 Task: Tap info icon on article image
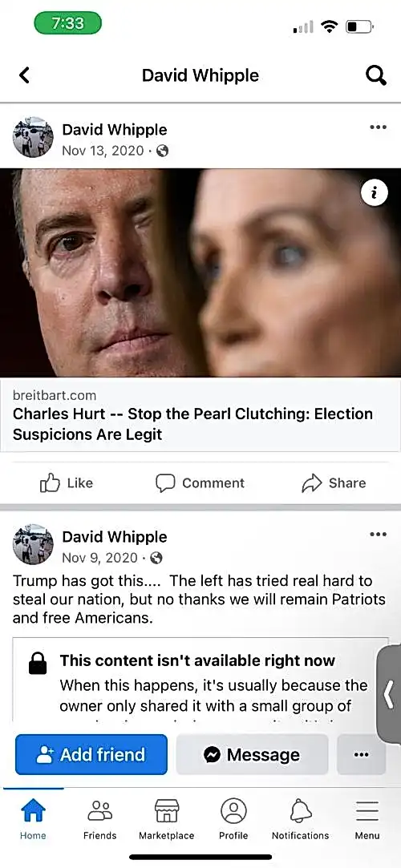coord(374,192)
